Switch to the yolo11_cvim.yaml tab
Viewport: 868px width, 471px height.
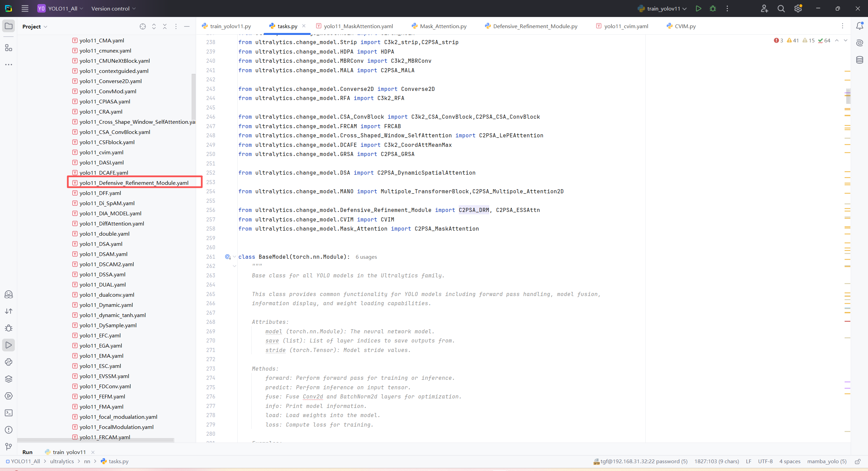626,26
